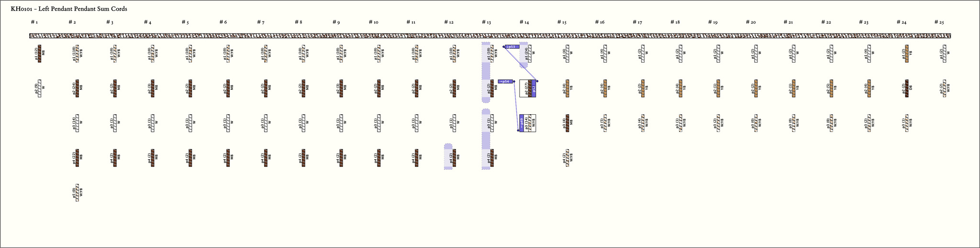Viewport: 980px width, 248px height.
Task: Select the p5 (0) W:YB cord in cluster #2
Action: pyautogui.click(x=77, y=192)
